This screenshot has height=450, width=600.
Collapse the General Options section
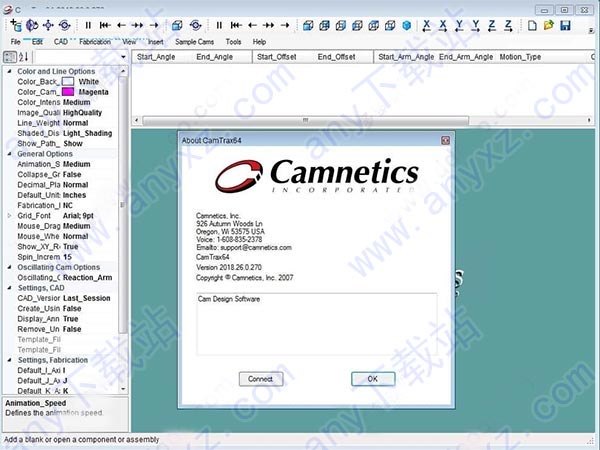(x=10, y=154)
